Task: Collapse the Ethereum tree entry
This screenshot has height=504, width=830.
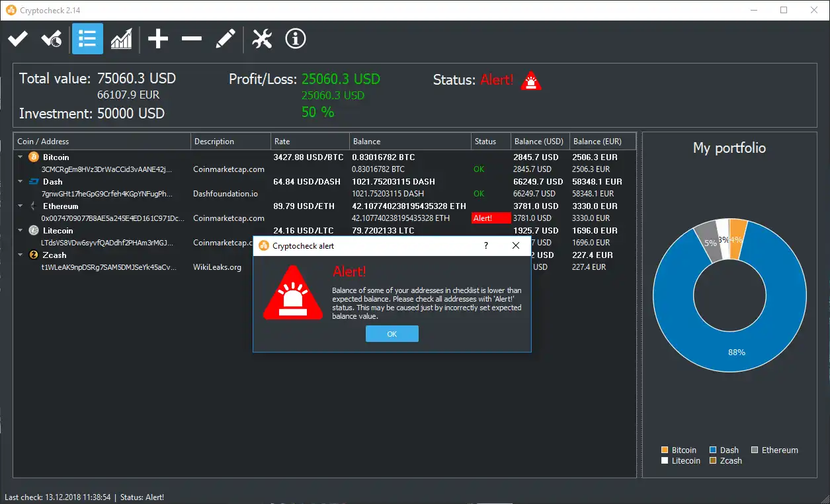Action: point(19,206)
